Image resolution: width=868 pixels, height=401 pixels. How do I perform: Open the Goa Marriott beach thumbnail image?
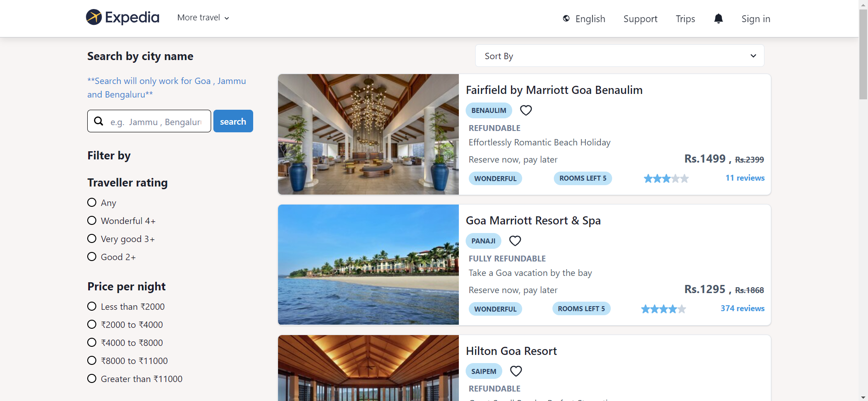coord(368,265)
